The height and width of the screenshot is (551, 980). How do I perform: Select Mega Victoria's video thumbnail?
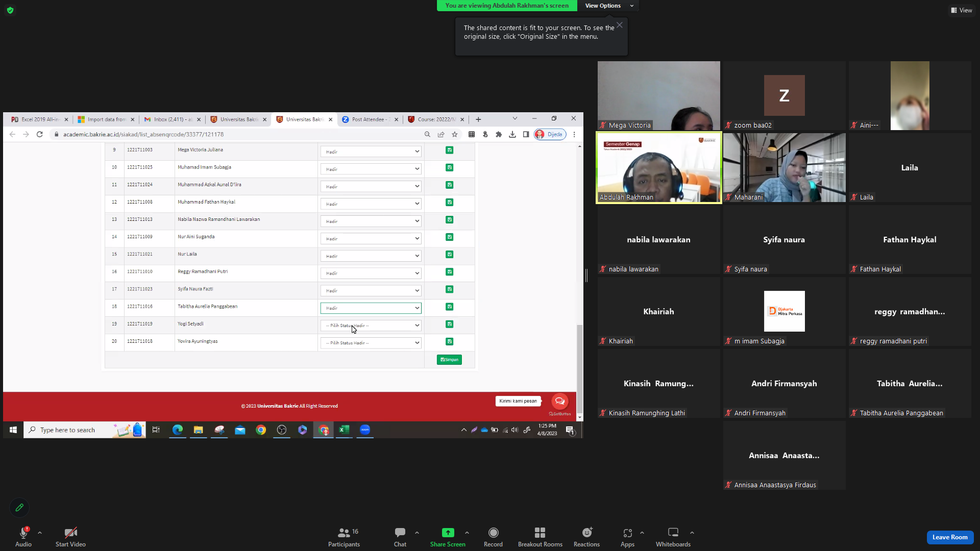tap(659, 95)
